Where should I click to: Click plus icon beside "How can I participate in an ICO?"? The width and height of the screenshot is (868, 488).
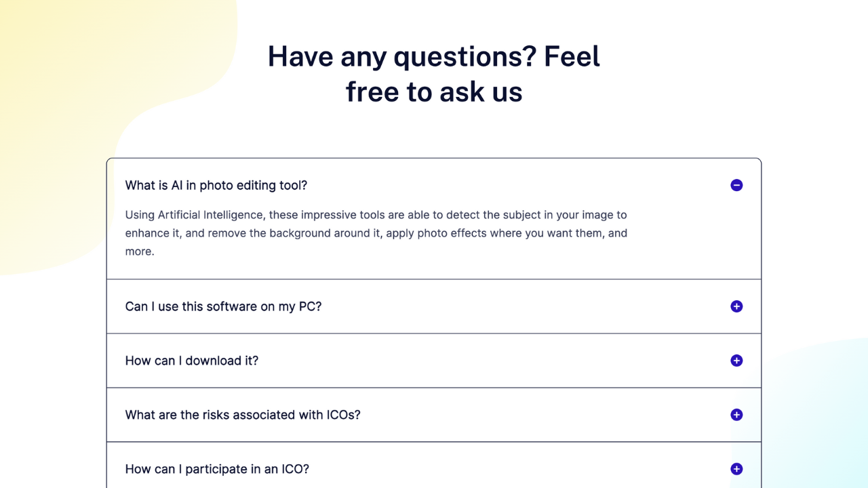736,469
